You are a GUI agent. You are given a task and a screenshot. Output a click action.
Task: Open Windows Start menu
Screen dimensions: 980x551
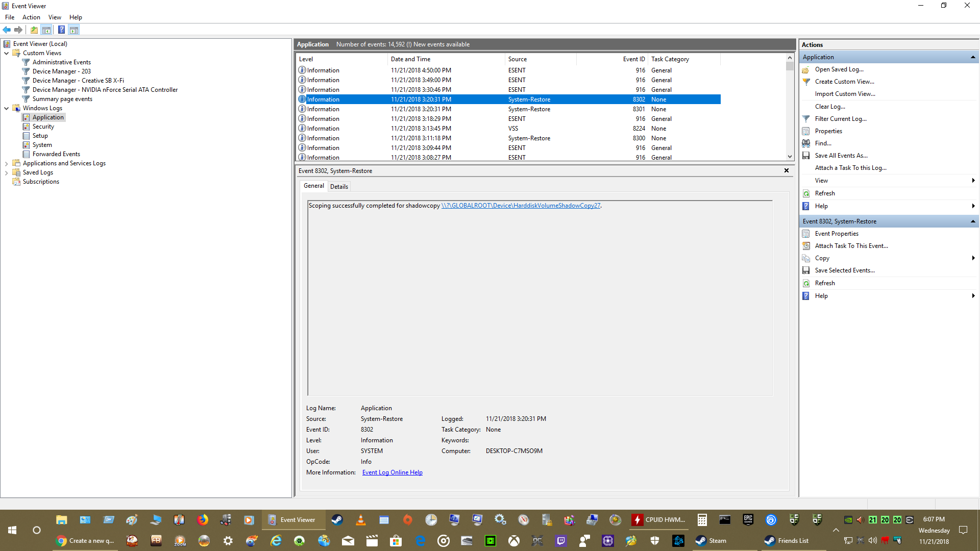[12, 530]
